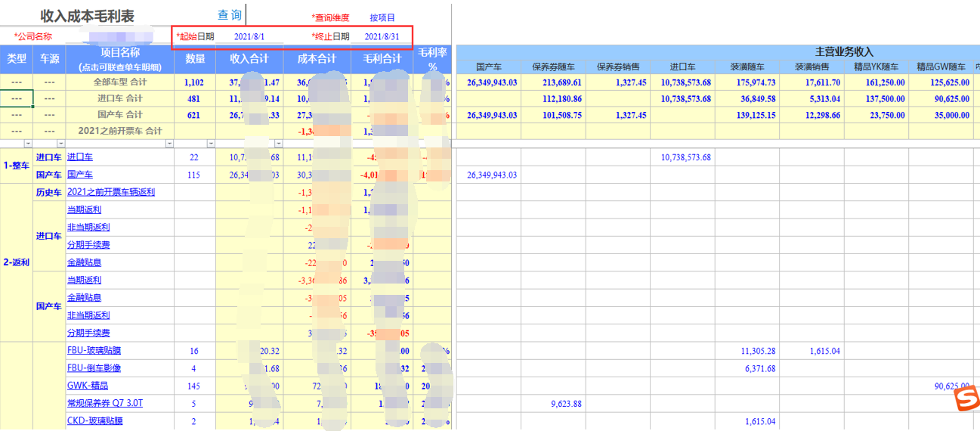Open the 2021之前开票车辆返利 link

click(x=111, y=192)
